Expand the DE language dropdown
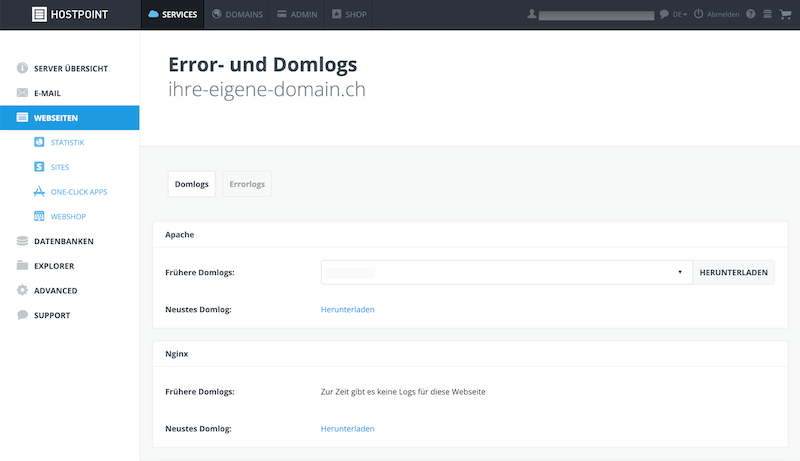 pos(680,14)
